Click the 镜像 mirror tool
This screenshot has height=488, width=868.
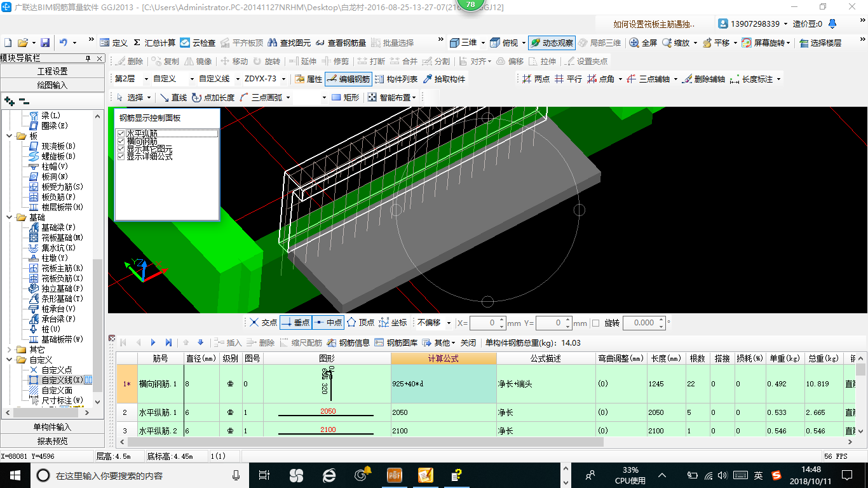click(x=198, y=61)
